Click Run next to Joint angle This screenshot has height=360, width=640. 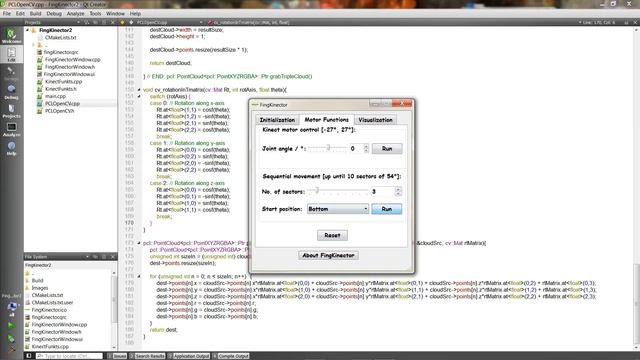click(x=387, y=149)
